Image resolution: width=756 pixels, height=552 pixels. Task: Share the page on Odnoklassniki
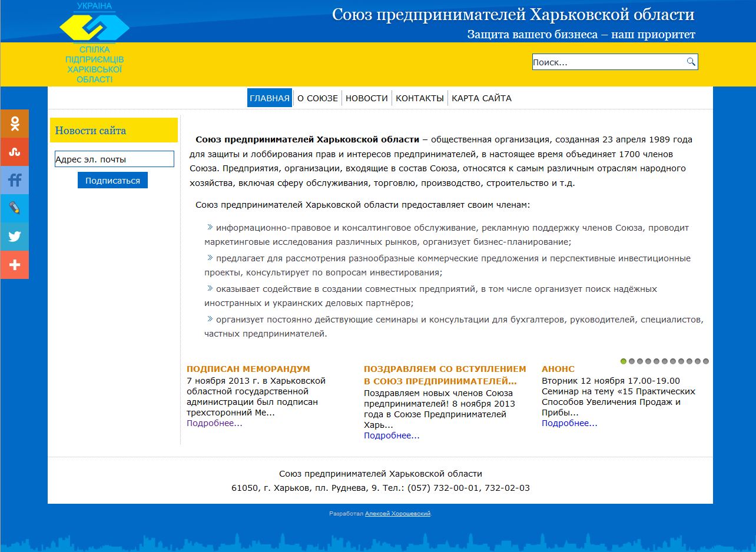(x=15, y=124)
